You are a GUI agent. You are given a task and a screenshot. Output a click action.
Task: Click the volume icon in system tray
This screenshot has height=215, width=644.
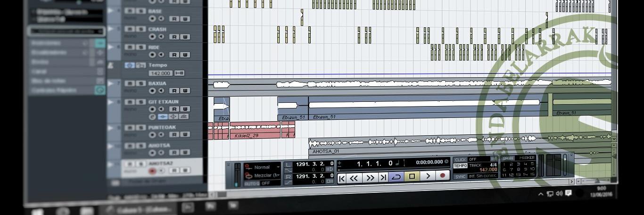click(559, 194)
